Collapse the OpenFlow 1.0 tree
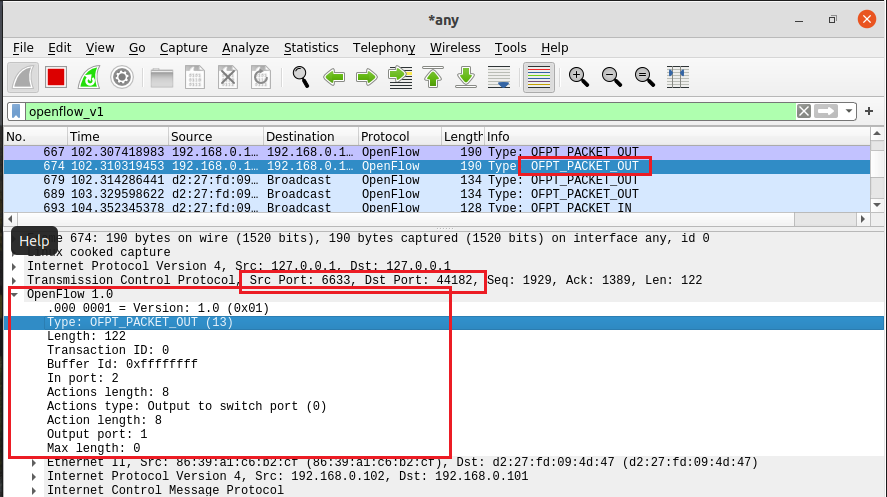 pyautogui.click(x=15, y=294)
